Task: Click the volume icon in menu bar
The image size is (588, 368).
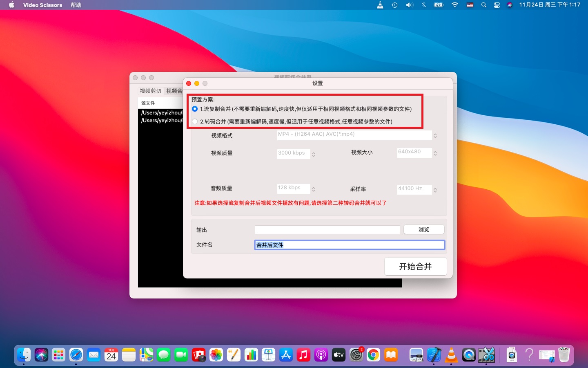Action: click(410, 5)
